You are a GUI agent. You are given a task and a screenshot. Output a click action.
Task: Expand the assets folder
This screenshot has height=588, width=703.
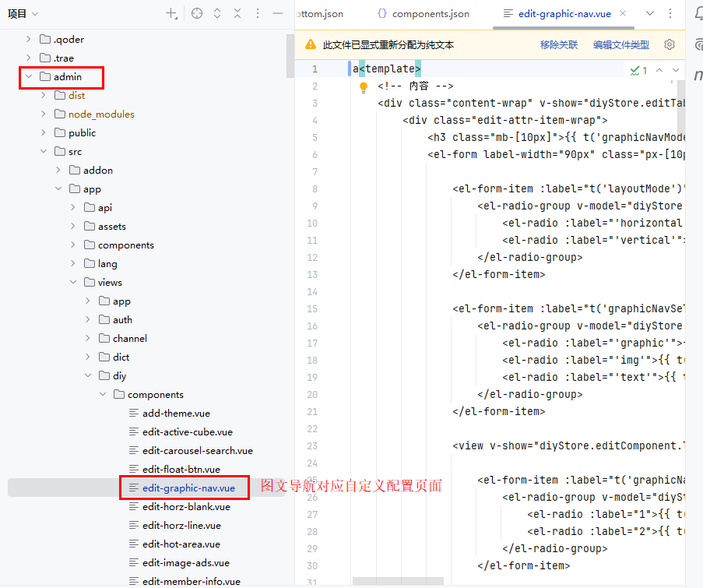click(x=73, y=226)
